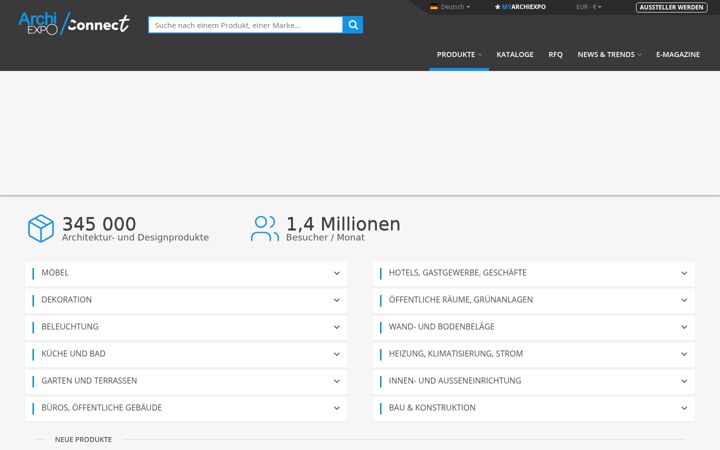Screen dimensions: 720x450
Task: Expand the Dekoration category chevron
Action: [x=337, y=300]
